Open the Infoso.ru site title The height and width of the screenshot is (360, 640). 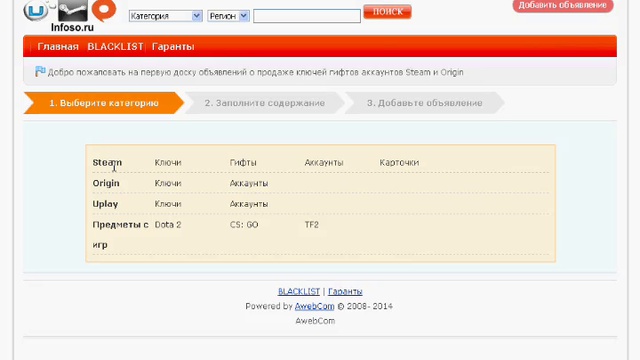tap(72, 27)
